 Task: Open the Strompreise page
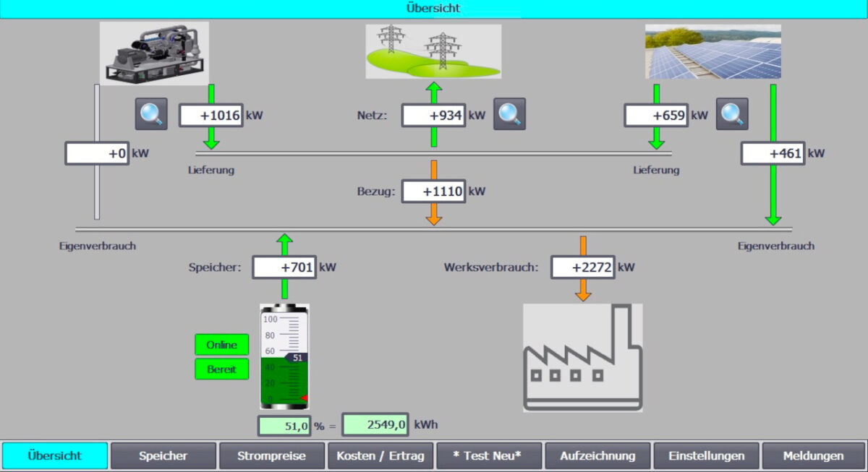(x=271, y=456)
